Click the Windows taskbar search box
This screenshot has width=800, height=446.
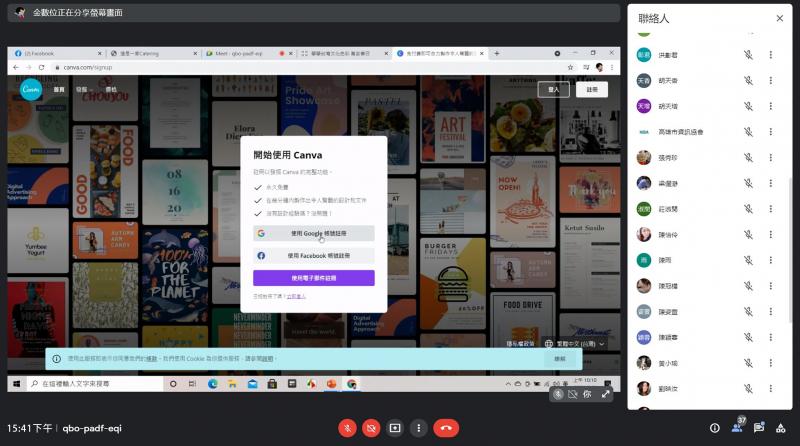coord(94,384)
